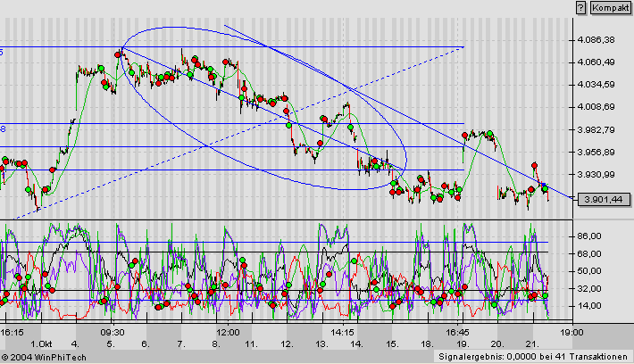
Task: Click the oscillator scale value 32,00
Action: (x=589, y=288)
